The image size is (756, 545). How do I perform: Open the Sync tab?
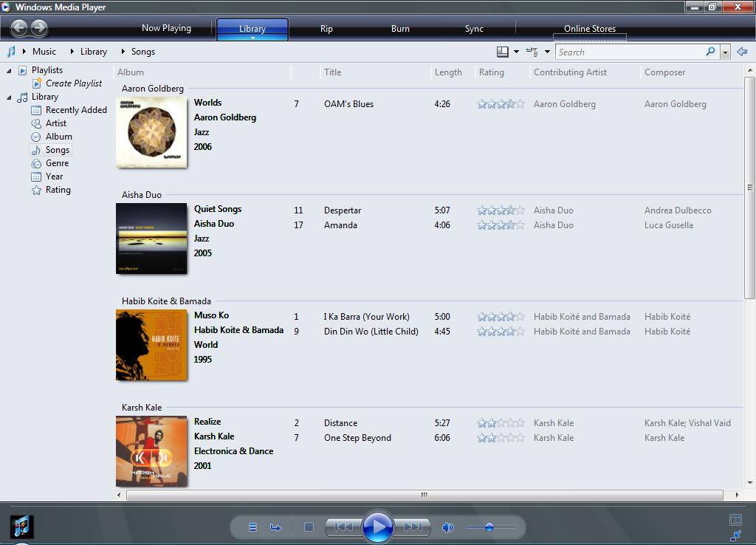pyautogui.click(x=474, y=29)
